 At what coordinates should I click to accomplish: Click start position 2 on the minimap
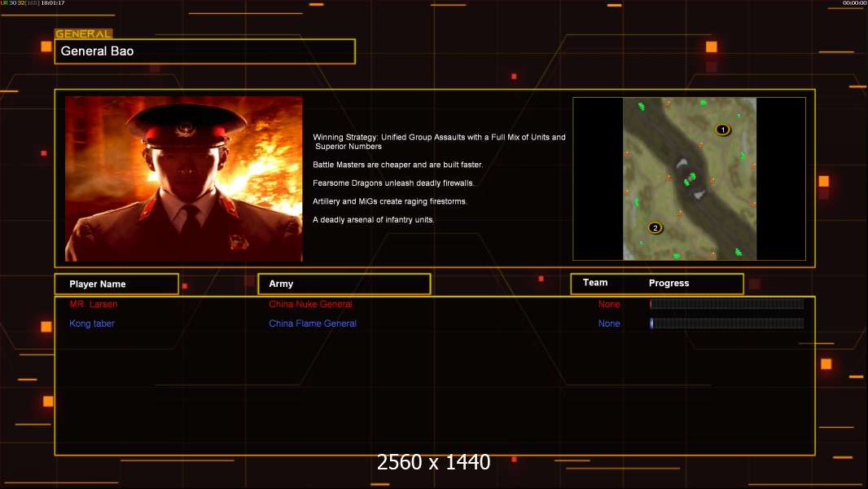click(x=655, y=227)
